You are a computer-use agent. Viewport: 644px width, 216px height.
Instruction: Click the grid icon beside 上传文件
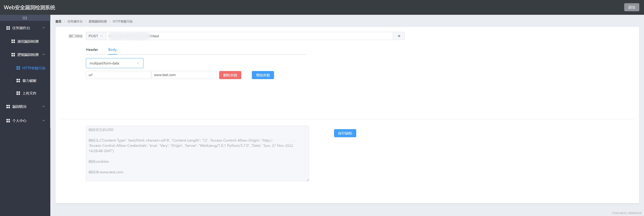[18, 93]
